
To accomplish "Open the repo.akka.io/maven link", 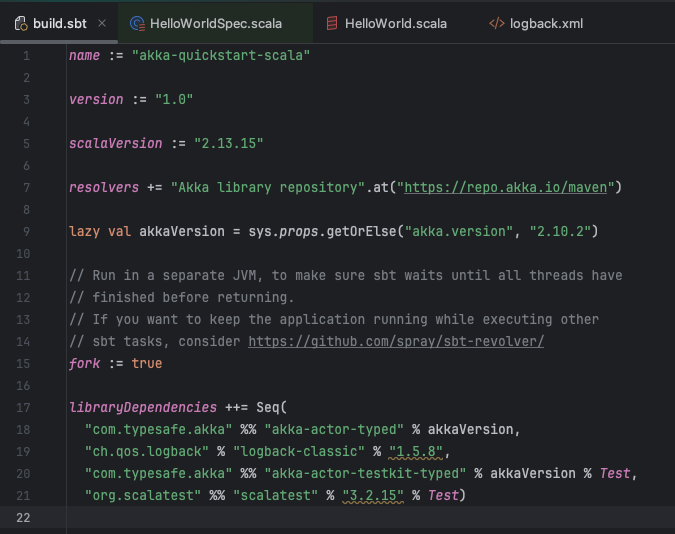I will 505,187.
